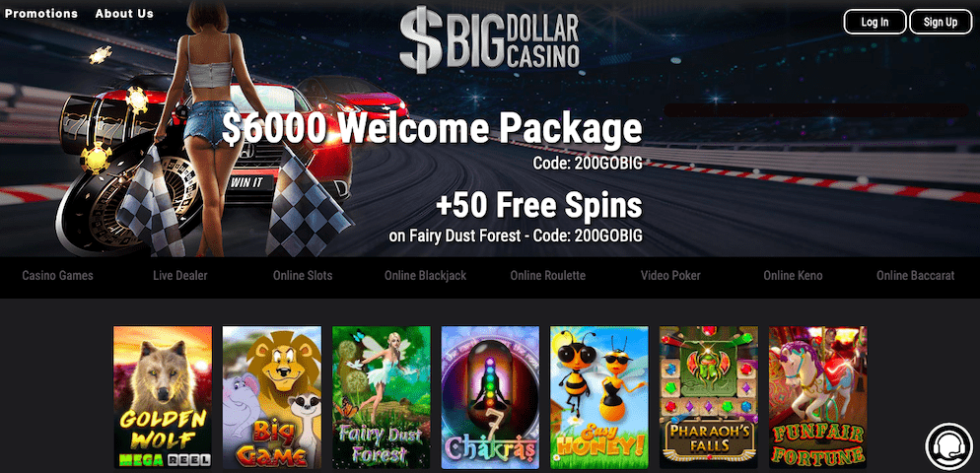This screenshot has height=473, width=980.
Task: Select the Fairy Dust Forest game tile
Action: click(382, 397)
